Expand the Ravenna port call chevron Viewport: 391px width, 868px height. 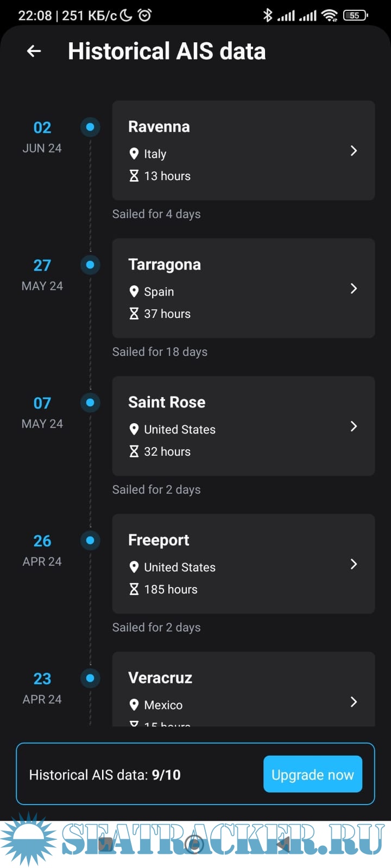354,151
